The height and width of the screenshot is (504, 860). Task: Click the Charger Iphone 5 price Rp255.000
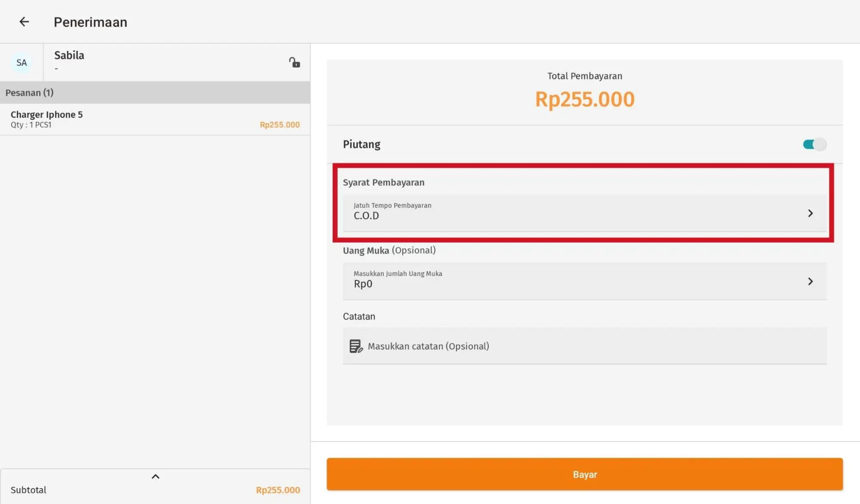pos(280,125)
